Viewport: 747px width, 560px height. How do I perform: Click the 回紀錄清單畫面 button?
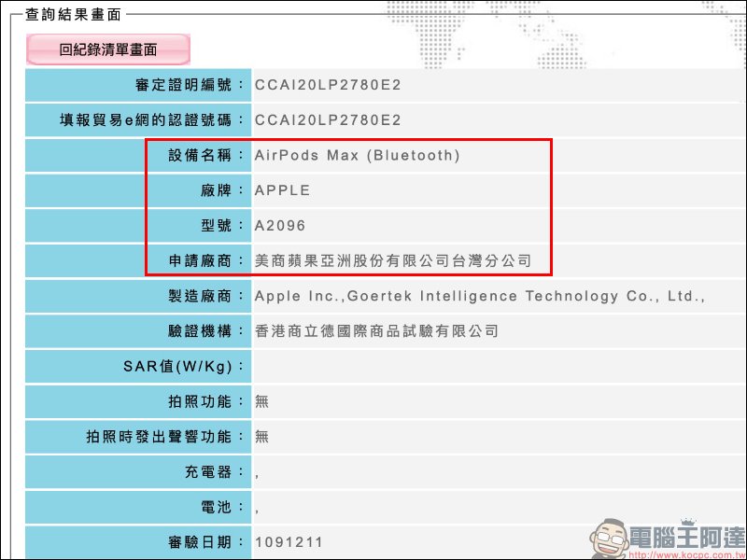(x=108, y=49)
